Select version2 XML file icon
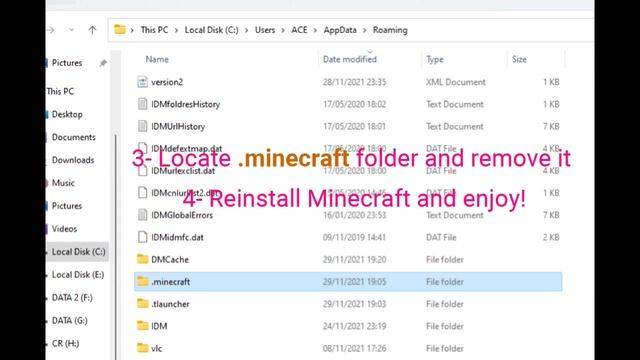Screen dimensions: 640x360 pyautogui.click(x=142, y=82)
